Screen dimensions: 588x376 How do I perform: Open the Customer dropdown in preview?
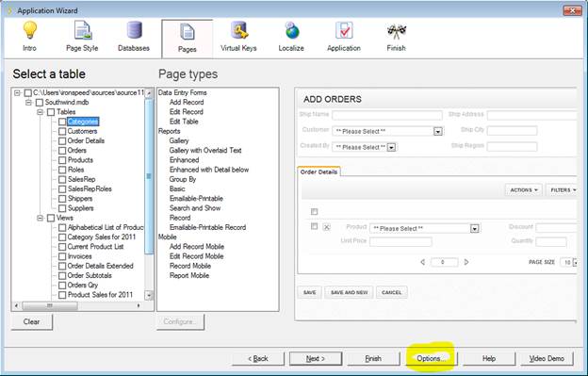click(x=437, y=131)
